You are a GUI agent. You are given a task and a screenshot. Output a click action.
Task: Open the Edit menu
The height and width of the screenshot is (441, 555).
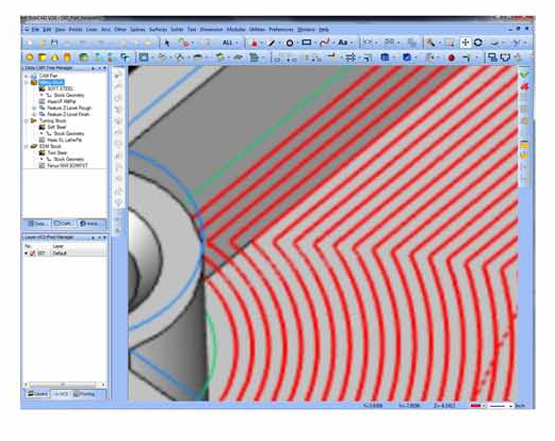click(x=47, y=30)
